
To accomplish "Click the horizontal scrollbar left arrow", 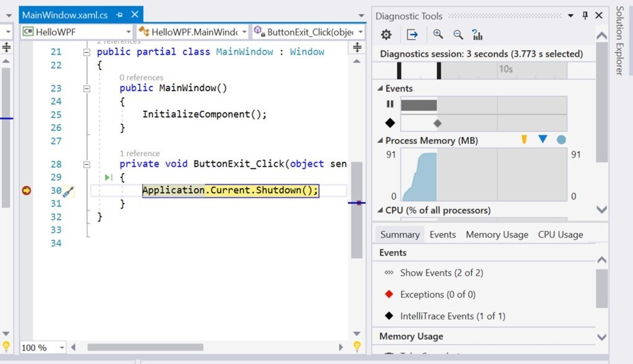I will [x=73, y=347].
